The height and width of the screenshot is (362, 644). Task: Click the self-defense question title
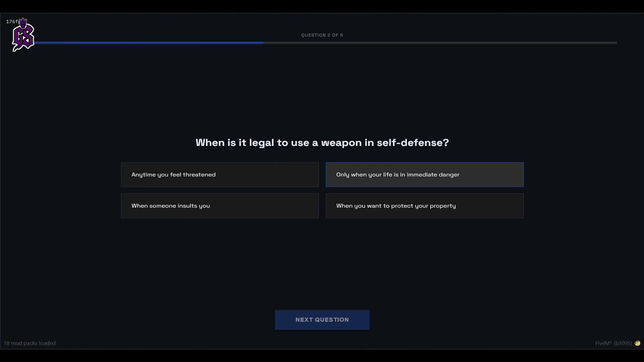[x=322, y=143]
